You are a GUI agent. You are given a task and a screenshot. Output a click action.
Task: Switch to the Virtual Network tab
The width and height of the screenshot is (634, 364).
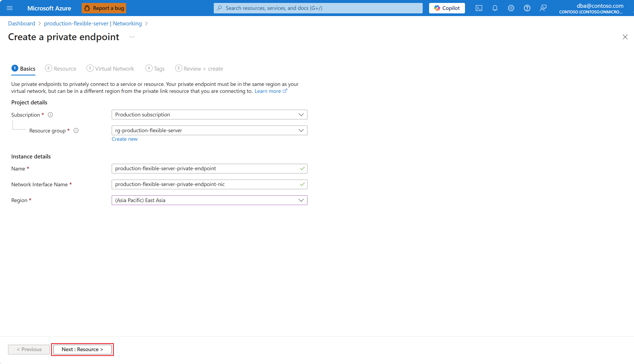110,69
